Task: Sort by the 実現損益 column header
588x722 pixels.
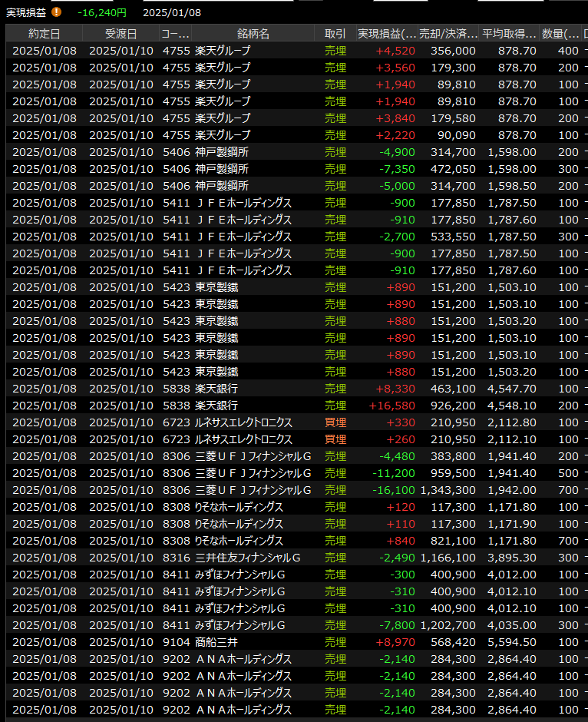Action: coord(387,34)
